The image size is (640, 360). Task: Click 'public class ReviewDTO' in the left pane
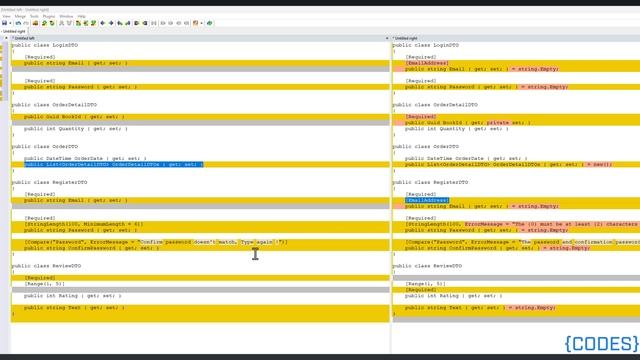tap(47, 266)
